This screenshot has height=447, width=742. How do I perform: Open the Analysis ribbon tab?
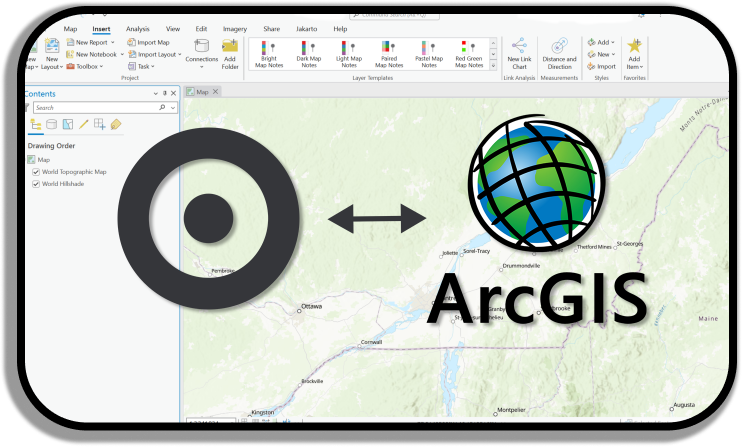coord(138,29)
